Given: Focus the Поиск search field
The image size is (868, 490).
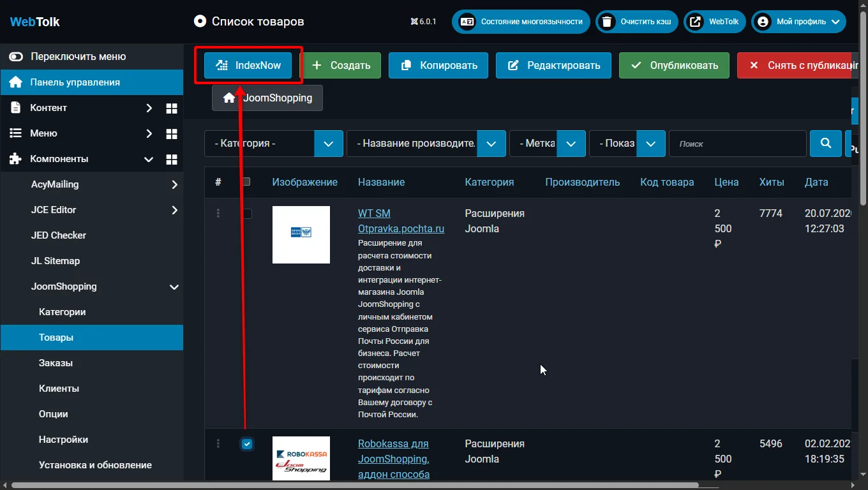Looking at the screenshot, I should 737,144.
